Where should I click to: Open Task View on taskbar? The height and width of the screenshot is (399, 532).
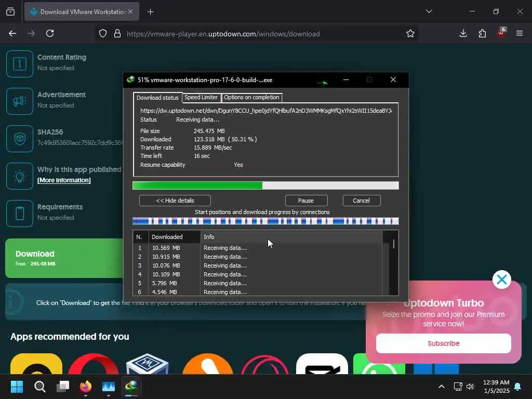coord(63,386)
